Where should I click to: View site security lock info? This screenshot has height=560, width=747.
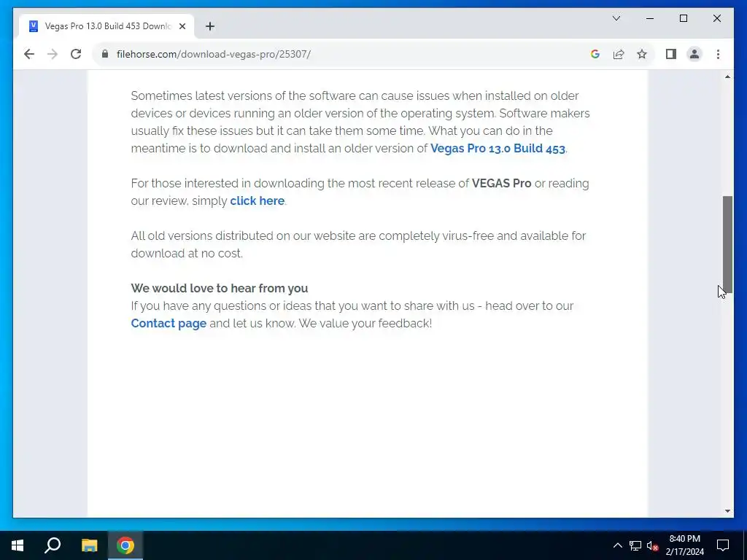coord(105,54)
